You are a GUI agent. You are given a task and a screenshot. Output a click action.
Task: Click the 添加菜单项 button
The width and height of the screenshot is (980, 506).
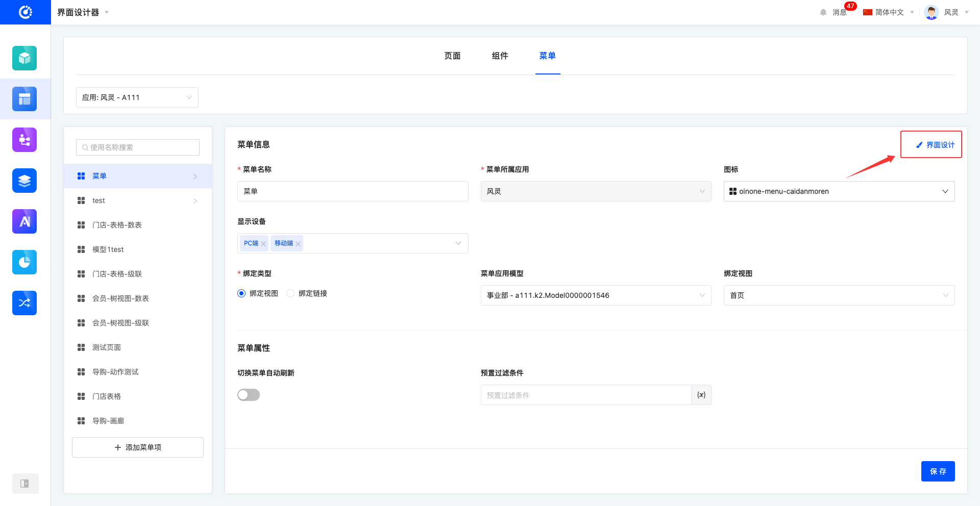pos(138,447)
